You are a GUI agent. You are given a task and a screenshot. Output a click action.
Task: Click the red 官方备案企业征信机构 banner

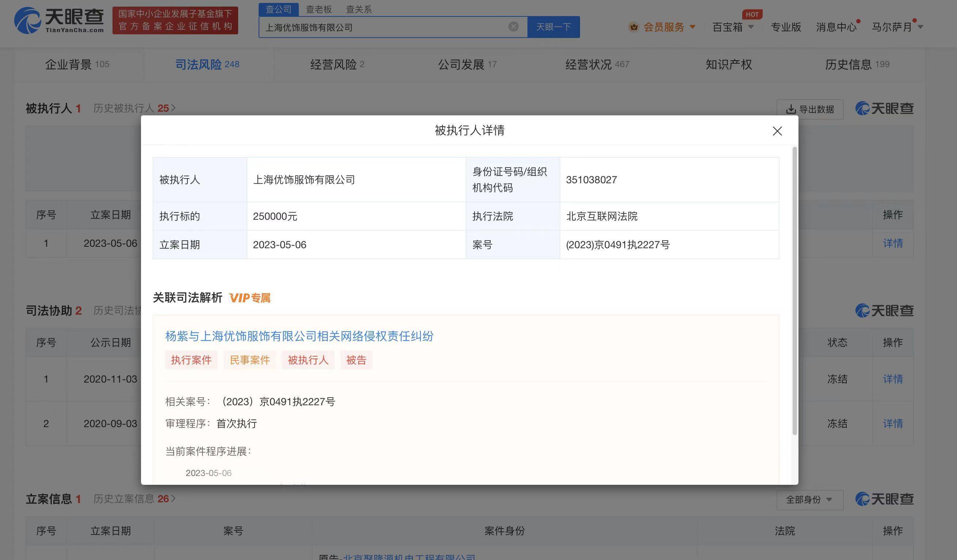point(175,20)
